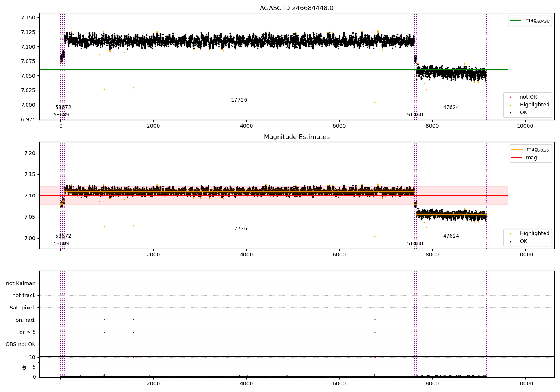Click y-tick 7.025 on the top plot
Screen dimensions: 560x392
(x=28, y=91)
